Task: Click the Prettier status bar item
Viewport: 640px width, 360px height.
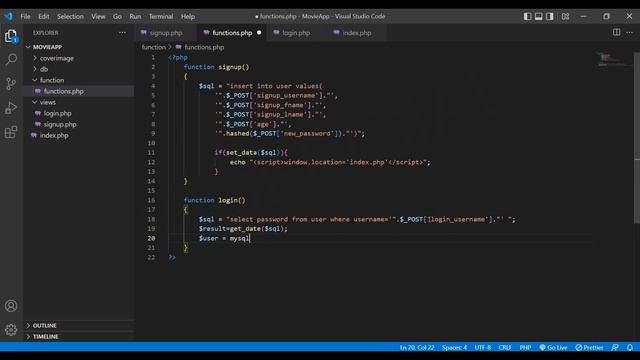Action: pyautogui.click(x=589, y=347)
